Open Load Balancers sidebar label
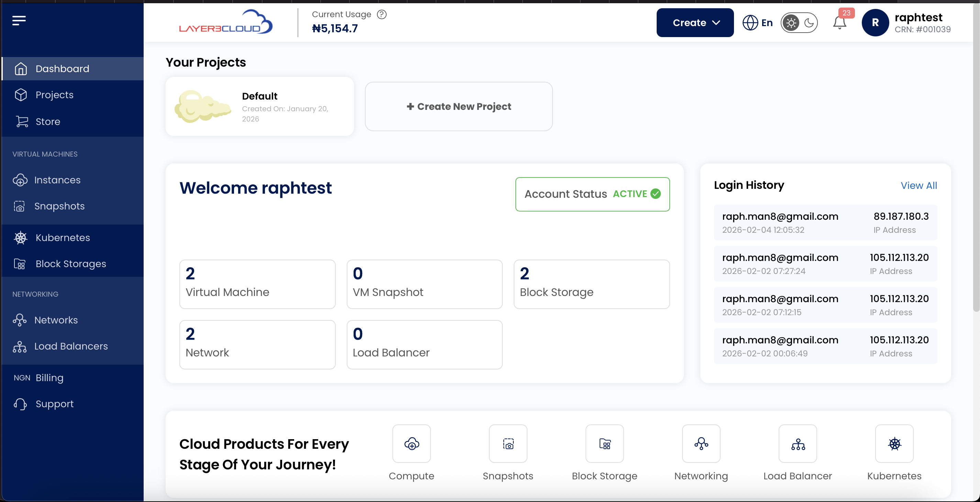 [x=71, y=346]
